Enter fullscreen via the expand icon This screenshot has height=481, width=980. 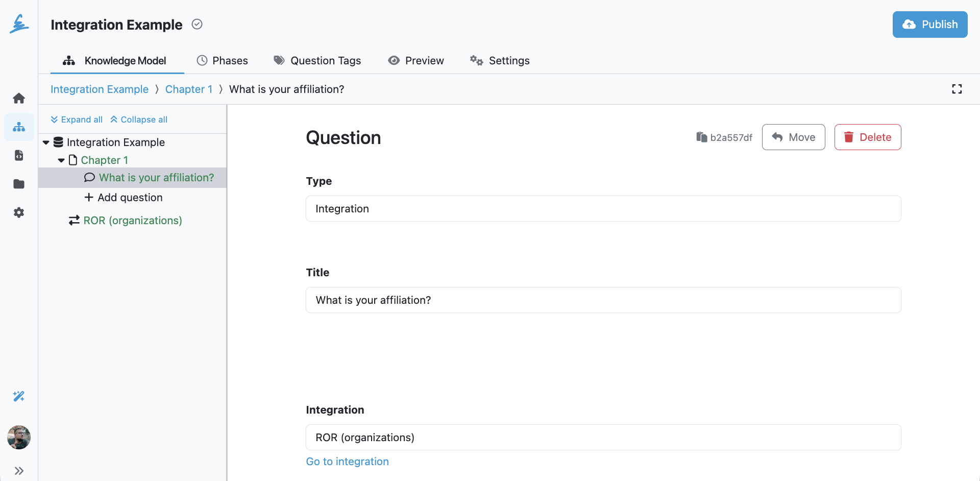(958, 89)
